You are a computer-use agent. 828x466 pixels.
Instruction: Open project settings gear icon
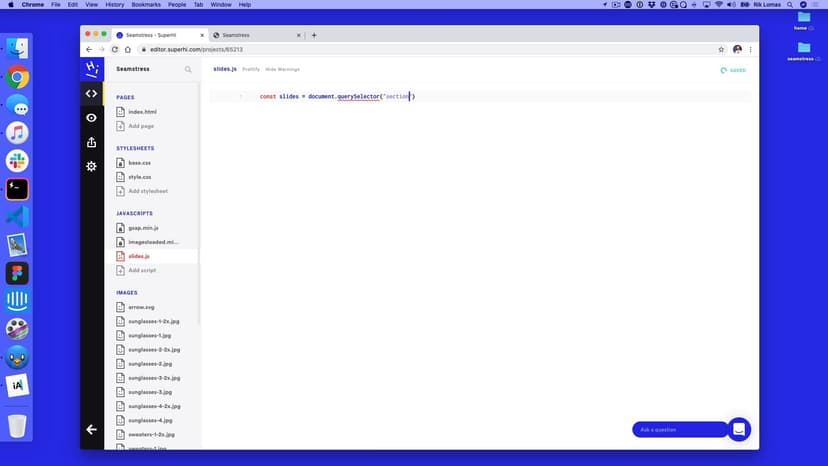(91, 166)
